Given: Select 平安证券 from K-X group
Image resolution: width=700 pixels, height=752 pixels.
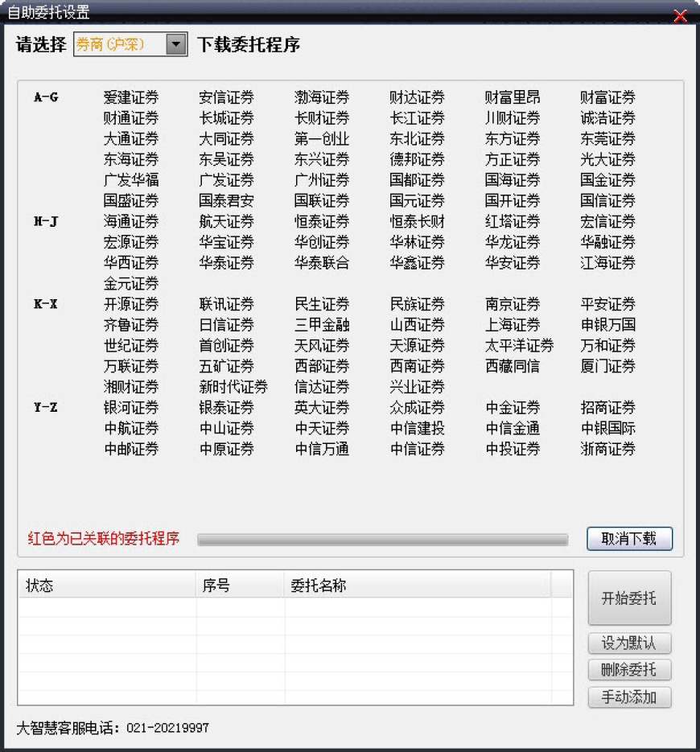Looking at the screenshot, I should [x=607, y=304].
